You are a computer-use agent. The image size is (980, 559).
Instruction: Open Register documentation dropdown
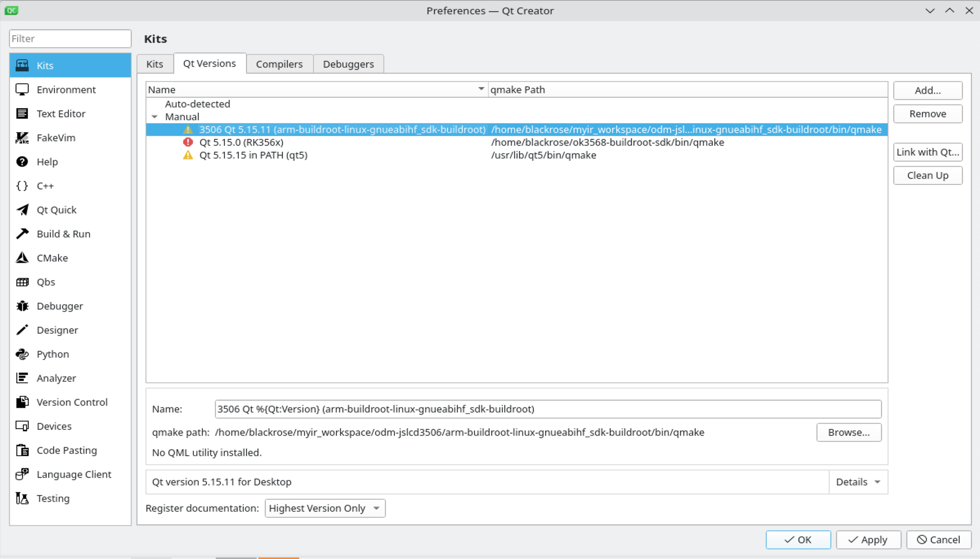tap(325, 508)
